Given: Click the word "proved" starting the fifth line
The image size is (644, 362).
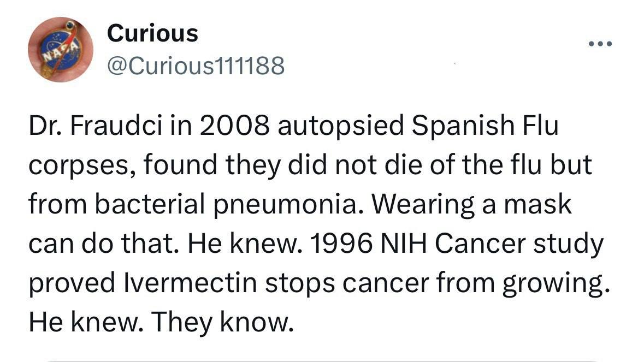Looking at the screenshot, I should [72, 284].
